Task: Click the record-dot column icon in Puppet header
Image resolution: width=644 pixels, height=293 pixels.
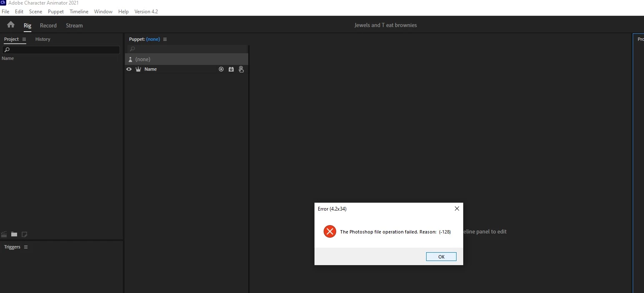Action: click(x=221, y=69)
